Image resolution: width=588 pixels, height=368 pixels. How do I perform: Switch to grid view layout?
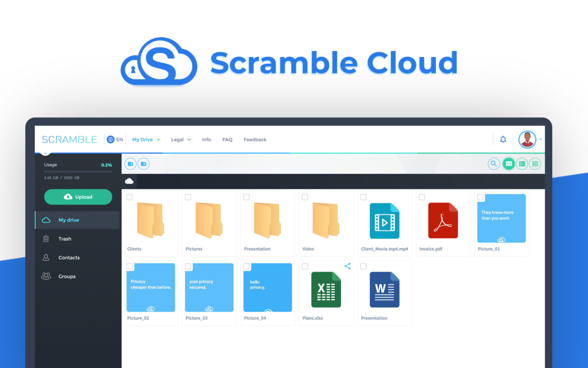click(509, 163)
